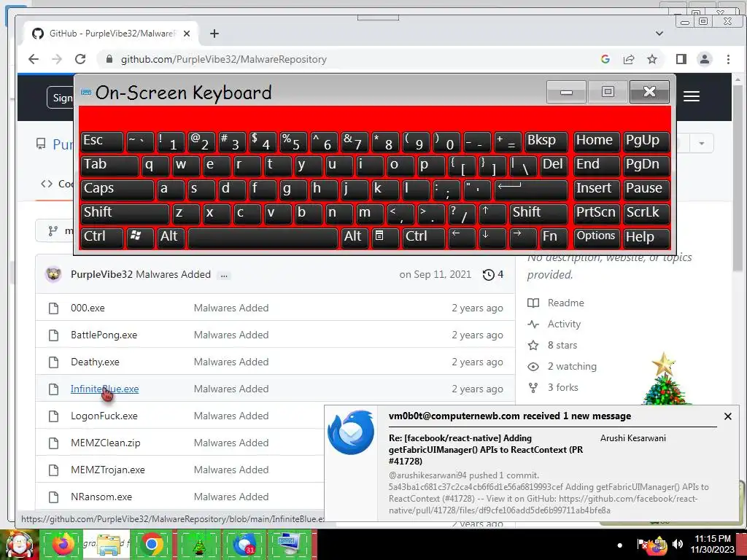Screen dimensions: 747x560
Task: Click the up arrow key
Action: point(492,214)
